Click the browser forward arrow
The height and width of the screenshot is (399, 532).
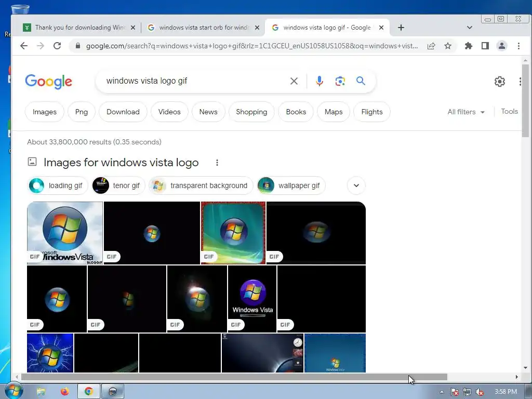pos(41,46)
